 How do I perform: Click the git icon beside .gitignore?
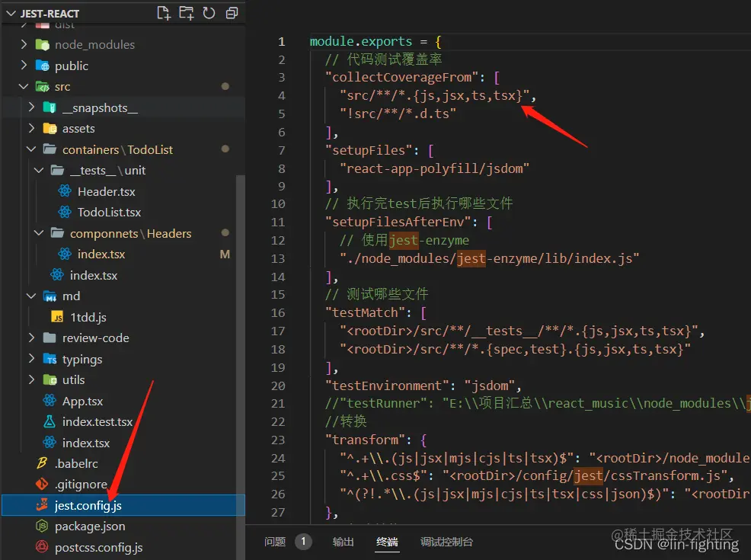[42, 485]
